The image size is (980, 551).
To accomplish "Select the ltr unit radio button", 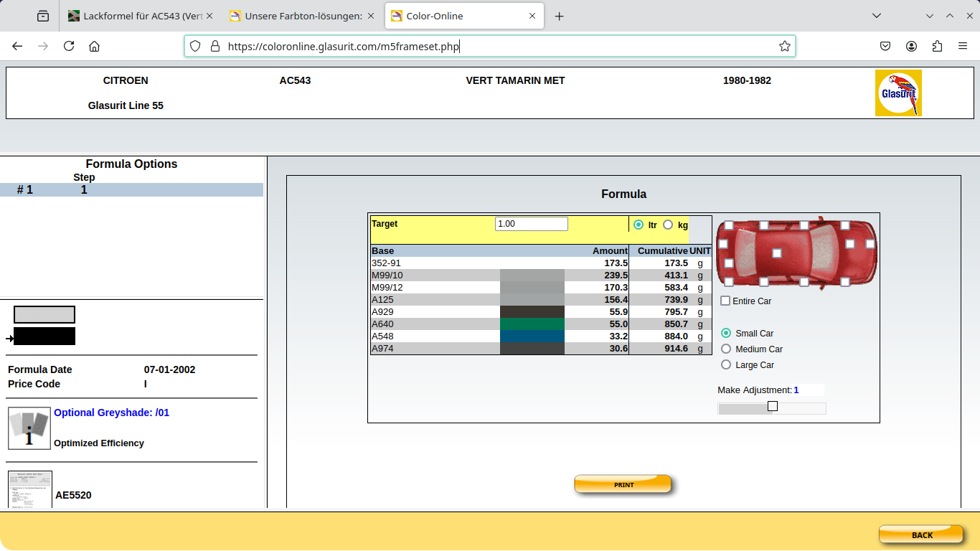I will (x=639, y=225).
